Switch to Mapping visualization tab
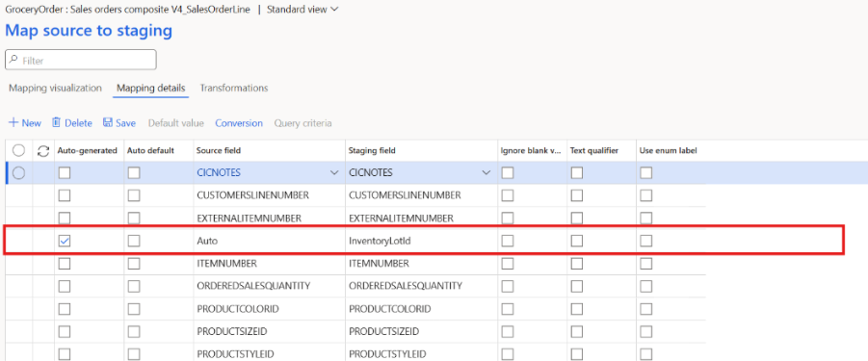The image size is (868, 361). click(x=55, y=88)
